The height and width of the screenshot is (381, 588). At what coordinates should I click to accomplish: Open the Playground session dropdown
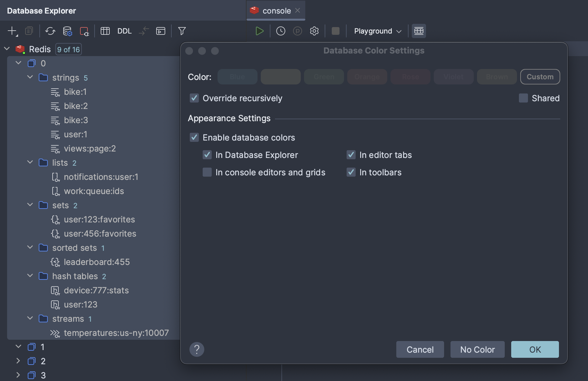[x=377, y=31]
